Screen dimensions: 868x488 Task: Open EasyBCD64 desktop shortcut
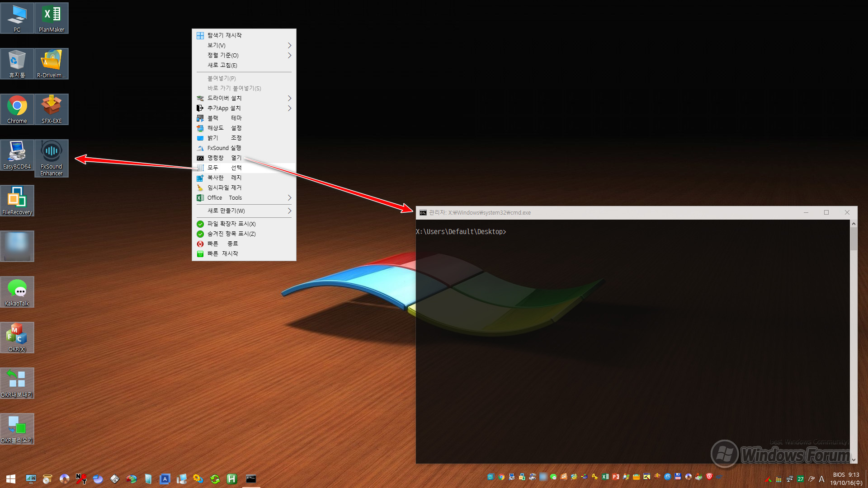(x=17, y=155)
